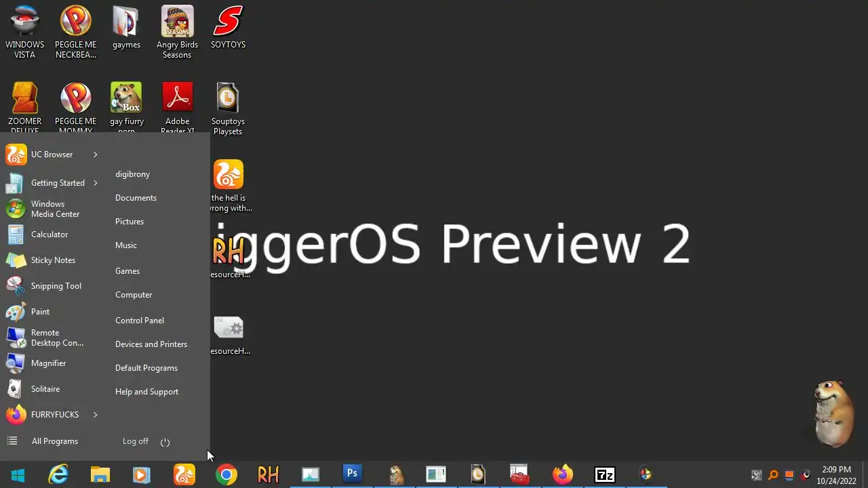This screenshot has width=868, height=488.
Task: Click the red toolbox taskbar icon
Action: (519, 475)
